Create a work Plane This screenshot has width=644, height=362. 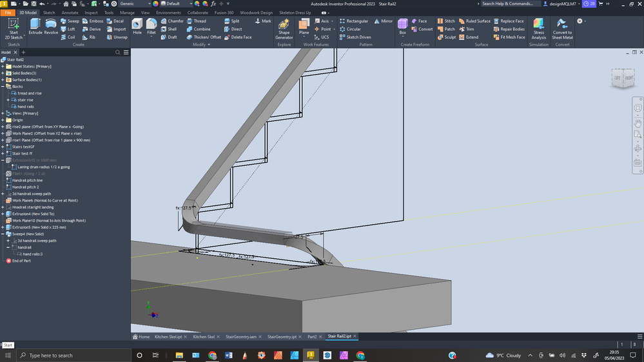click(x=304, y=26)
